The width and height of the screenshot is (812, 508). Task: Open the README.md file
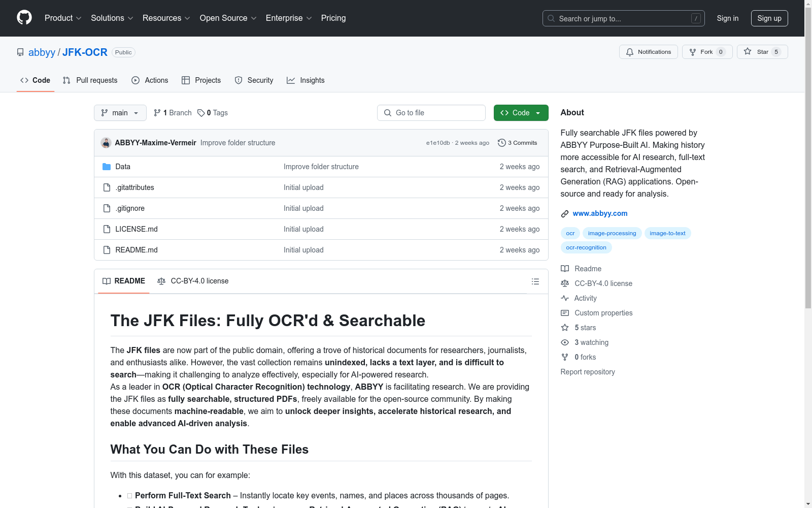137,250
